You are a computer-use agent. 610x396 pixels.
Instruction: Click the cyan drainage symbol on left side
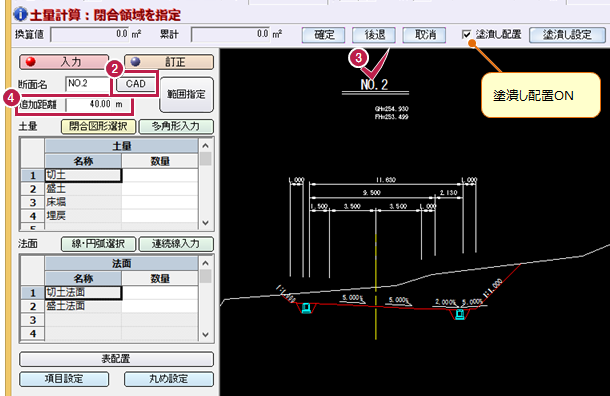(x=306, y=308)
